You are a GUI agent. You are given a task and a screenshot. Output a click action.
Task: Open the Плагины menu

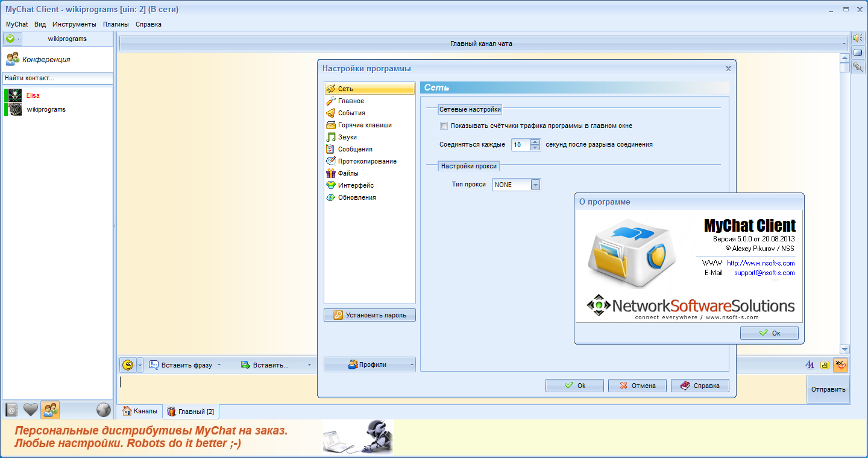point(116,24)
